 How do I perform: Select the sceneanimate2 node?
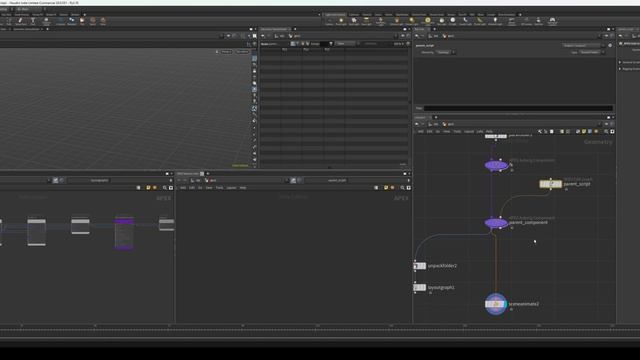pyautogui.click(x=496, y=304)
